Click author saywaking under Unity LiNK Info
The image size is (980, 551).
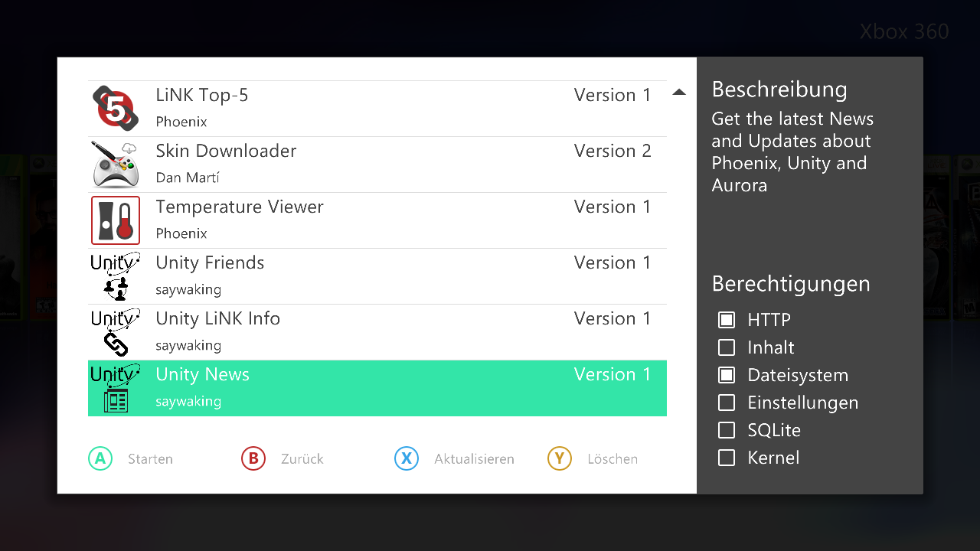point(188,346)
